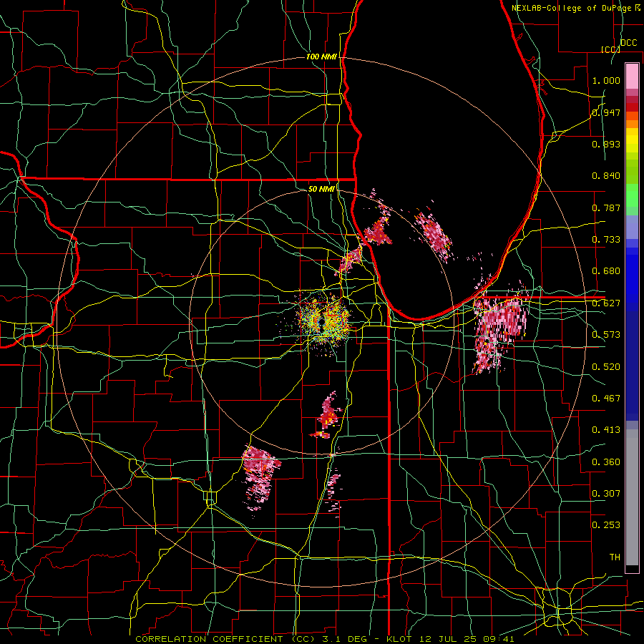The image size is (644, 644).
Task: Click the 0.627 scale value
Action: [x=606, y=303]
